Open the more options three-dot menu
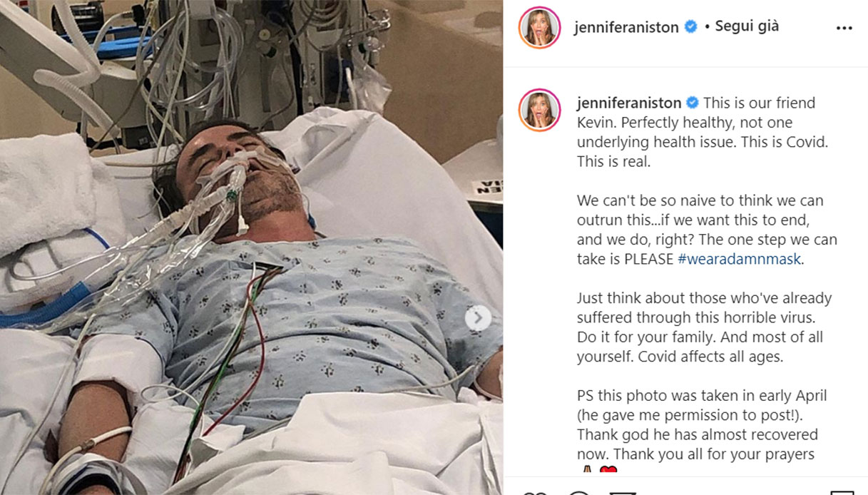868x495 pixels. pyautogui.click(x=844, y=29)
